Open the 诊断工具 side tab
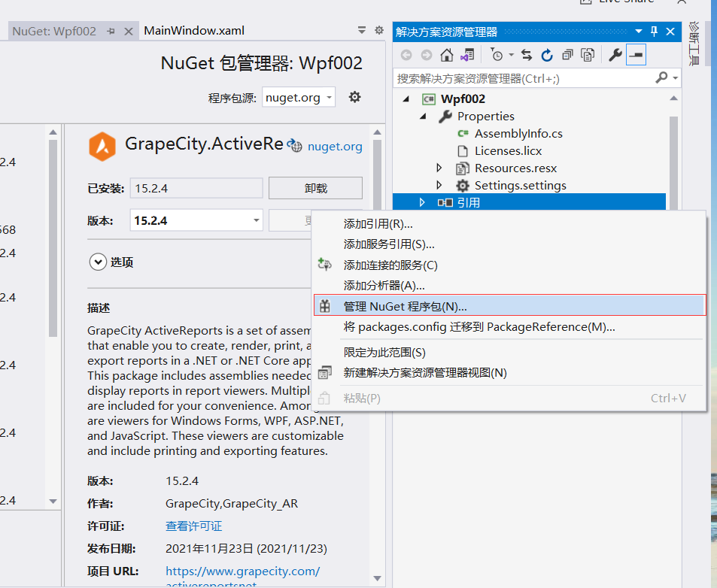The image size is (717, 588). [x=694, y=44]
